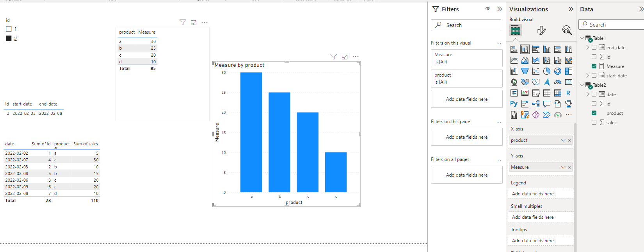Choose the Scatter chart visual

pos(536,71)
